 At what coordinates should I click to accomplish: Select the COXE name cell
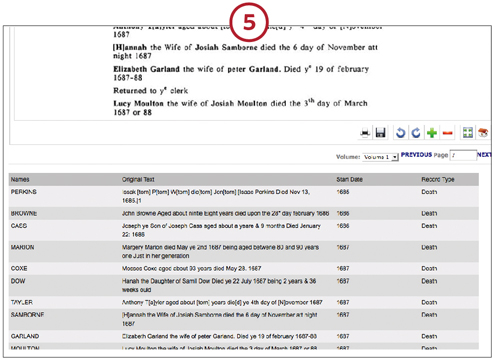pos(19,269)
